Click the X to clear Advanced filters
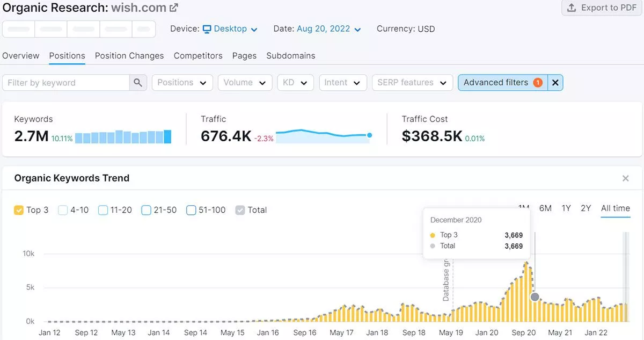This screenshot has width=644, height=340. [555, 82]
